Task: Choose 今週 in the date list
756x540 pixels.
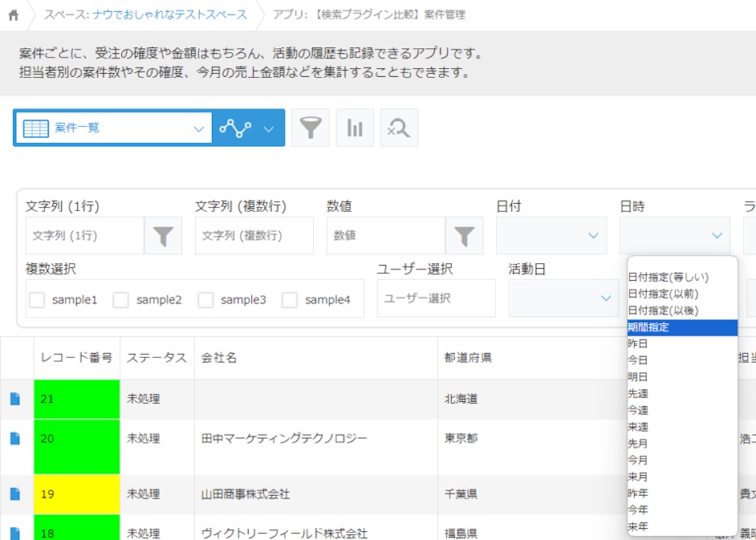Action: click(682, 410)
